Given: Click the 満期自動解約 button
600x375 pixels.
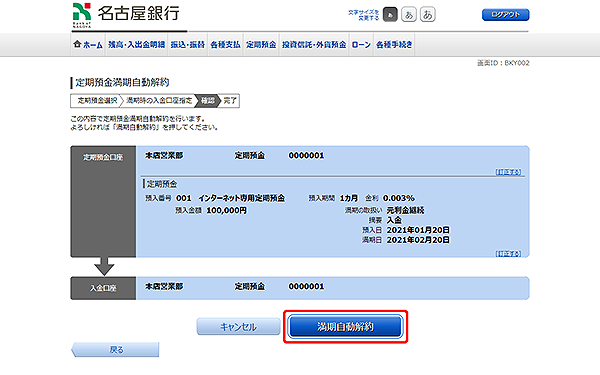Looking at the screenshot, I should 345,326.
